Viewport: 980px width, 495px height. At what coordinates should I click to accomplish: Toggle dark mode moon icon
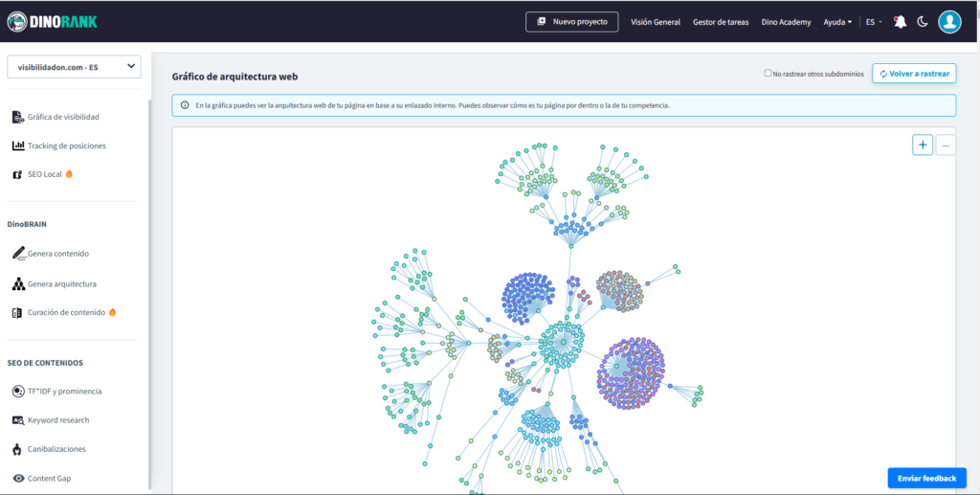923,22
